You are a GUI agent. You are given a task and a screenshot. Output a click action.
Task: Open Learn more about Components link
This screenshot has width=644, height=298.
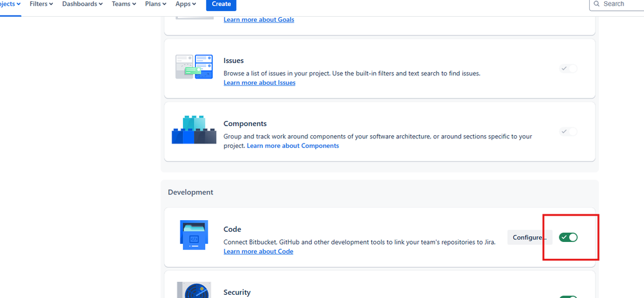[293, 145]
